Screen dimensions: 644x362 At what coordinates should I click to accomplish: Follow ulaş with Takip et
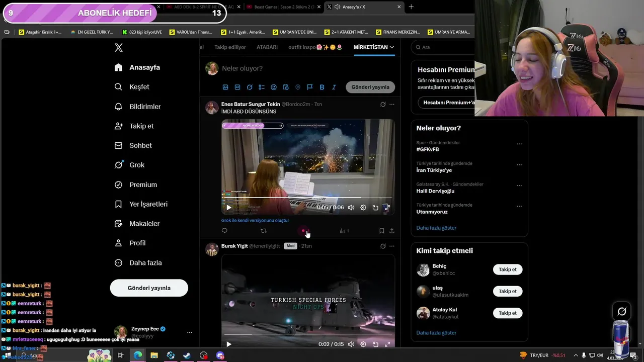coord(508,291)
